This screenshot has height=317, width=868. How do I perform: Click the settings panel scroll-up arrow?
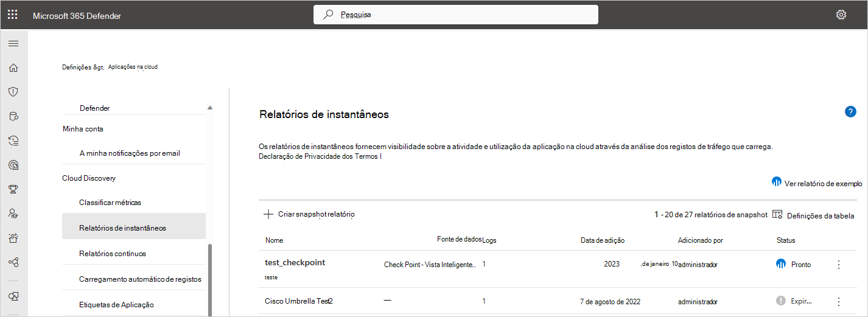[210, 108]
